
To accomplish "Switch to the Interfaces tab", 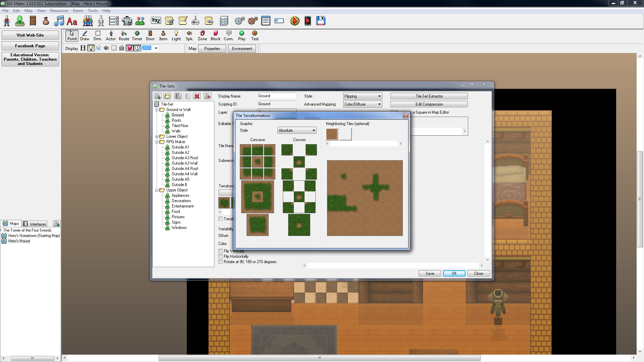I will pyautogui.click(x=35, y=224).
